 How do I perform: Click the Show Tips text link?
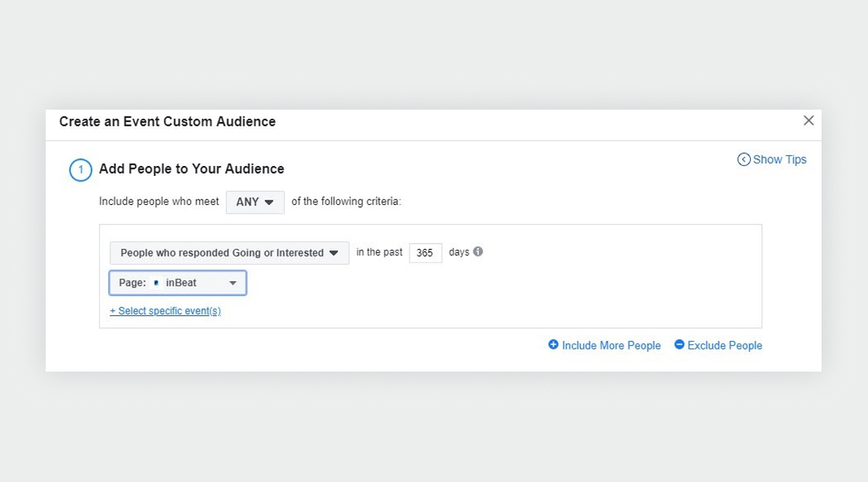(780, 159)
